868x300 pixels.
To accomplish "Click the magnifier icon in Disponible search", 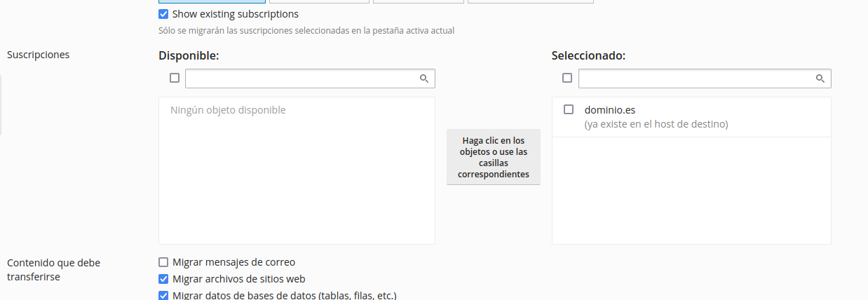I will (424, 79).
